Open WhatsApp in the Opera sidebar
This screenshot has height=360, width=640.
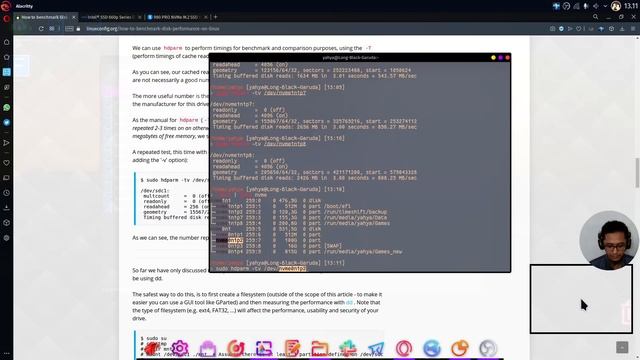point(7,107)
